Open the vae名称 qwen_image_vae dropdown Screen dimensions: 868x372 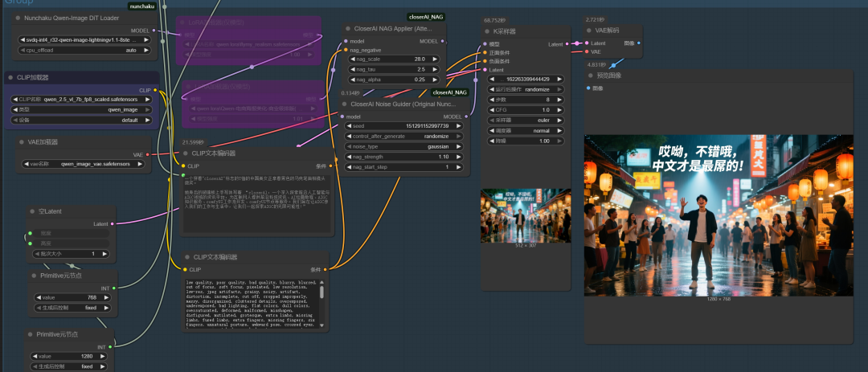[x=84, y=164]
